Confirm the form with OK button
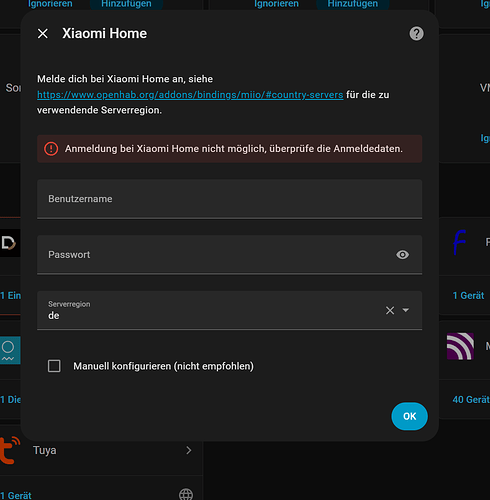 409,416
